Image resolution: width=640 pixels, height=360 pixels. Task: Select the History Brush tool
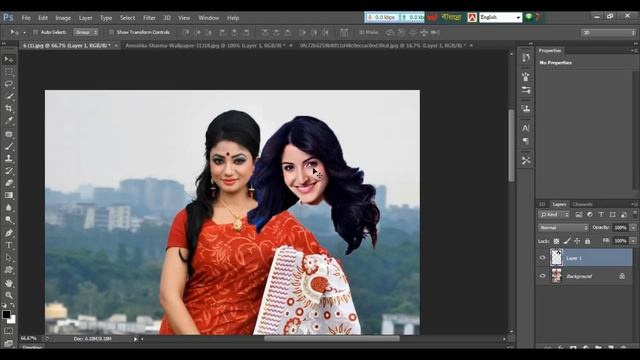9,171
